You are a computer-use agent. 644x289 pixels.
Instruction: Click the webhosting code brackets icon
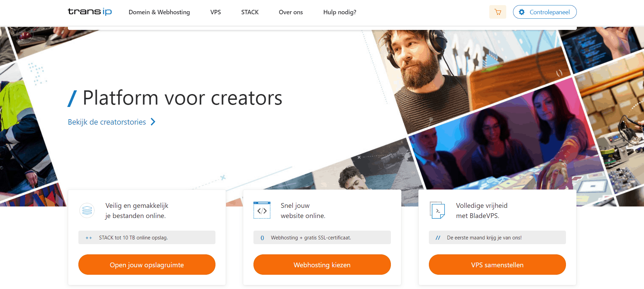point(262,211)
